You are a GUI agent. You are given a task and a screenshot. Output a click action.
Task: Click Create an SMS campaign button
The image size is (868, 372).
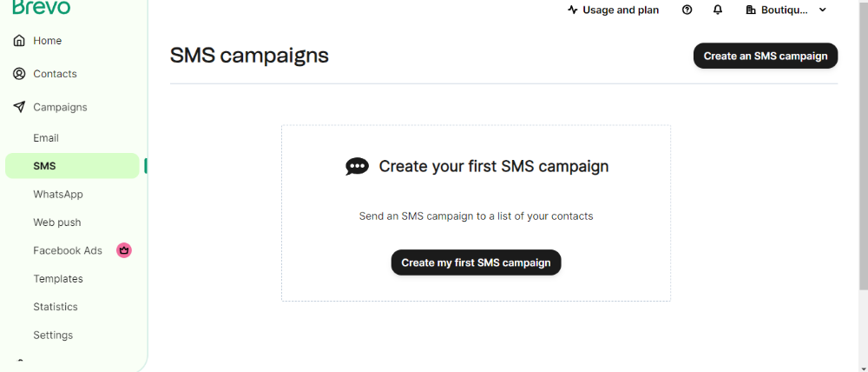point(766,56)
